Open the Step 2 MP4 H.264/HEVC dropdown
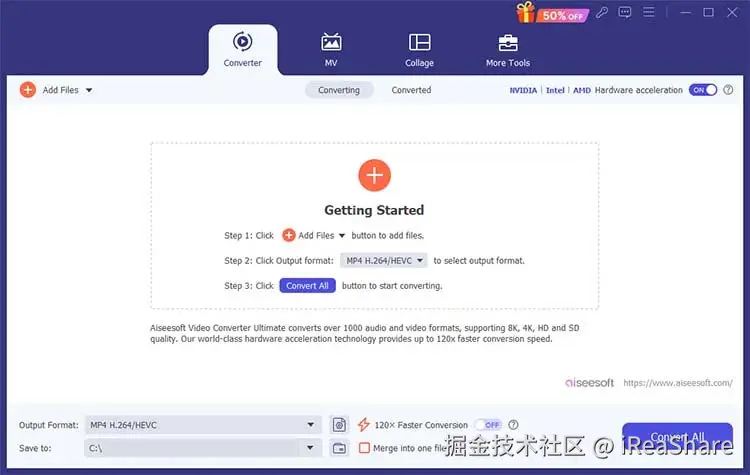The image size is (750, 475). (x=384, y=261)
